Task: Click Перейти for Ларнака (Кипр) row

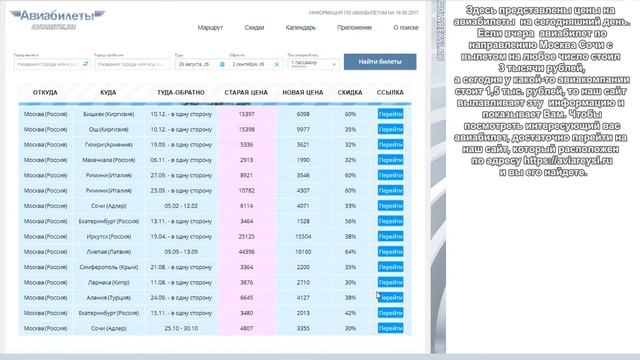Action: click(391, 282)
